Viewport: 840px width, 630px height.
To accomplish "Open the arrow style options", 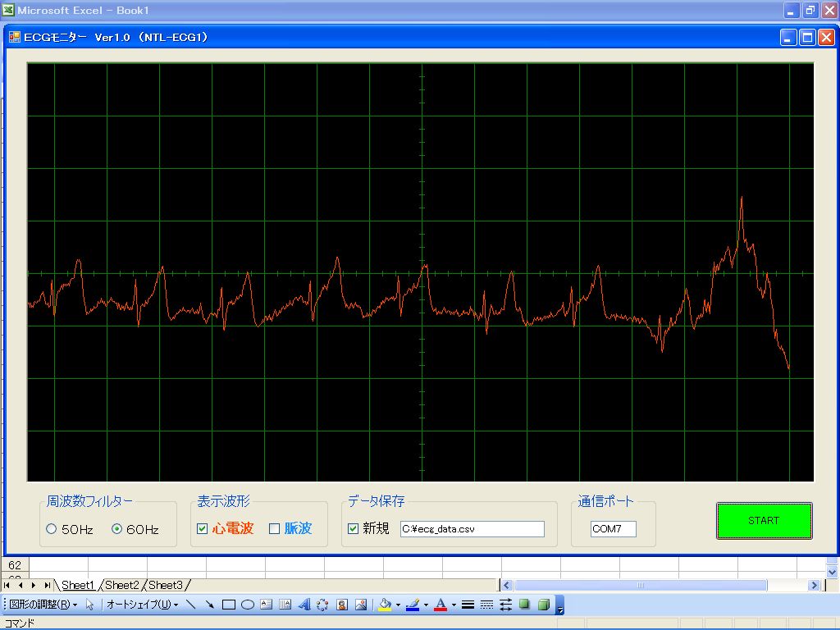I will (505, 605).
